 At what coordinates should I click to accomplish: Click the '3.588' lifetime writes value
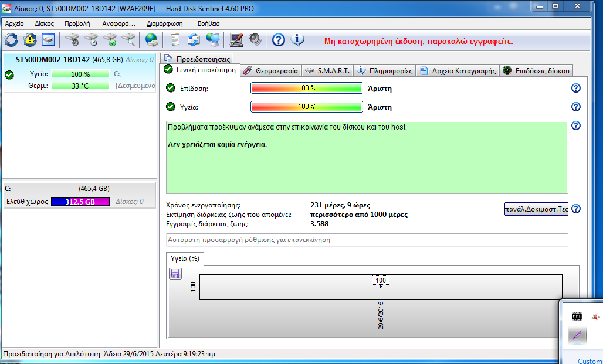pos(319,224)
